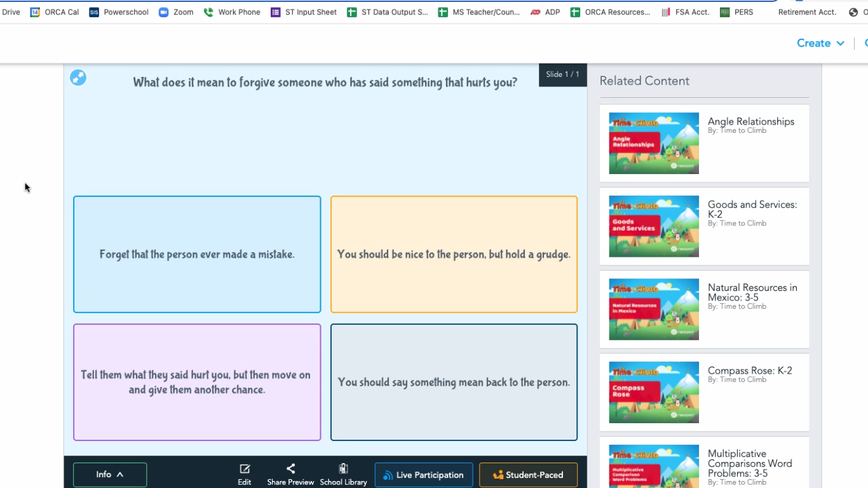Start Live Participation session
This screenshot has height=488, width=868.
point(424,475)
